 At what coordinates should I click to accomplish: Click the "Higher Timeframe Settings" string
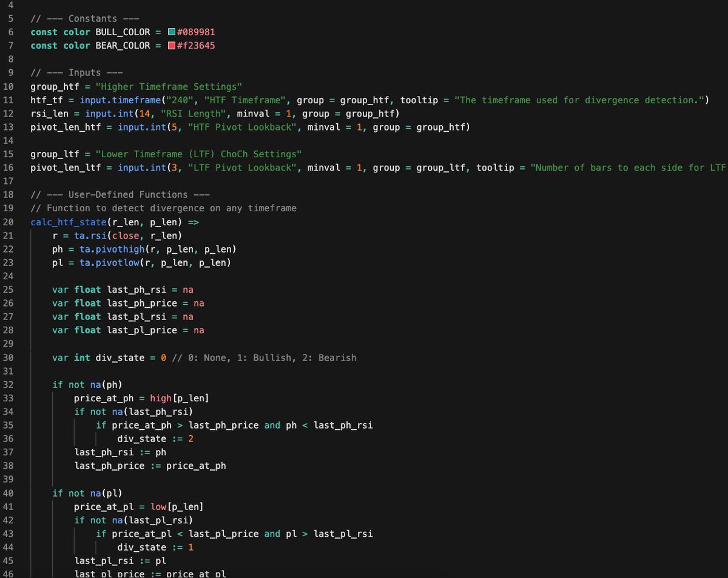[x=169, y=86]
